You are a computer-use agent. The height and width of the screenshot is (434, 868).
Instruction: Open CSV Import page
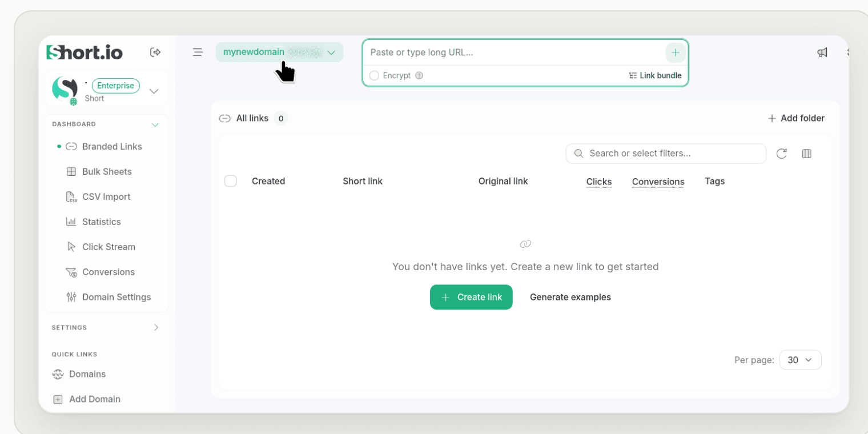106,196
